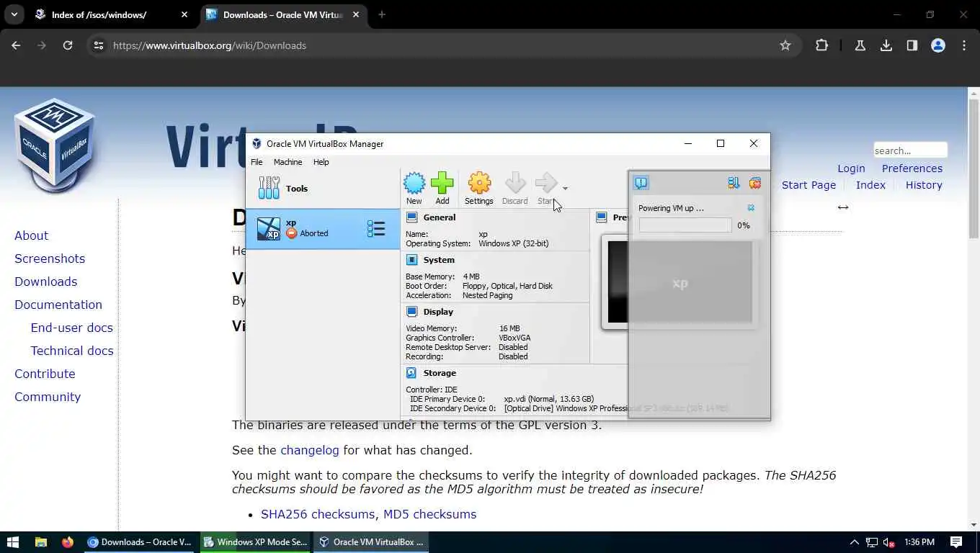Click the General section heading

click(x=440, y=217)
